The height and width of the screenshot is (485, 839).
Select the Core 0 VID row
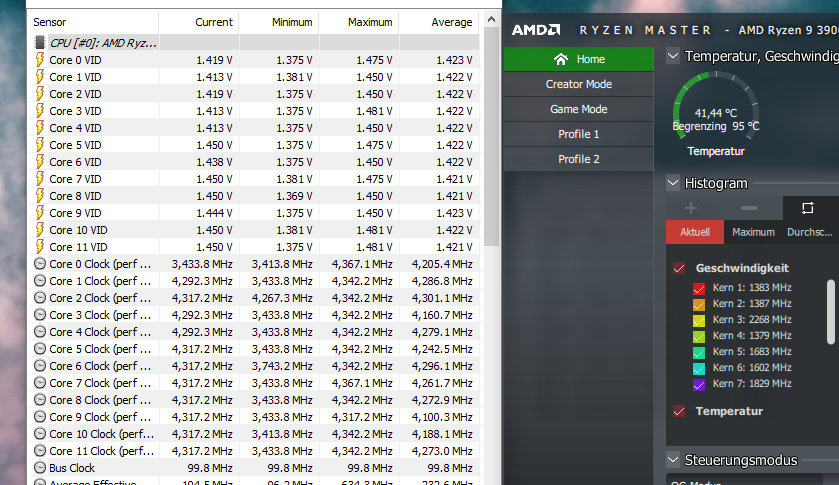[x=254, y=59]
